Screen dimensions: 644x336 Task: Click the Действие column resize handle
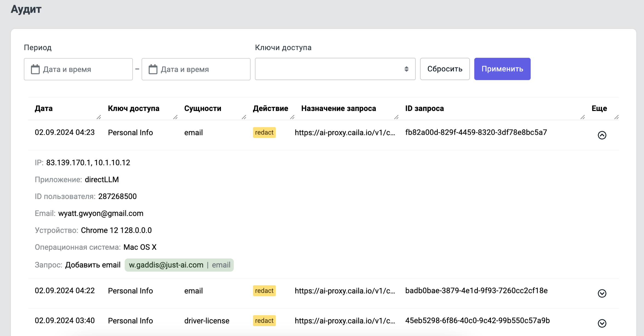click(x=292, y=117)
